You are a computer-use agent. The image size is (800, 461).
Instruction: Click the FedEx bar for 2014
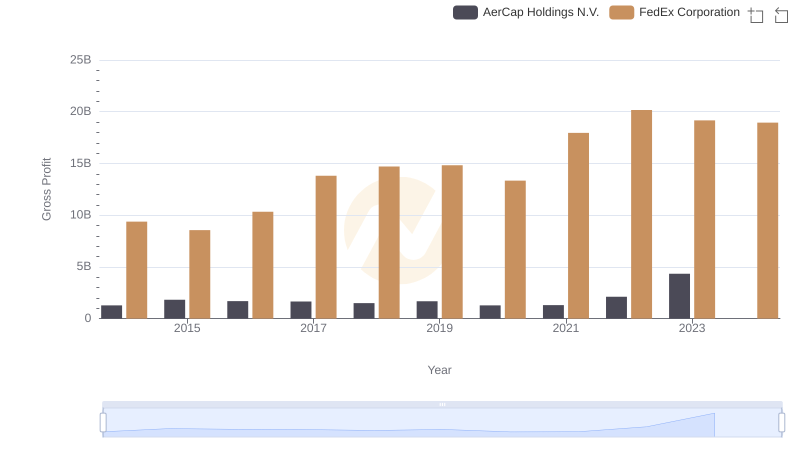click(137, 270)
